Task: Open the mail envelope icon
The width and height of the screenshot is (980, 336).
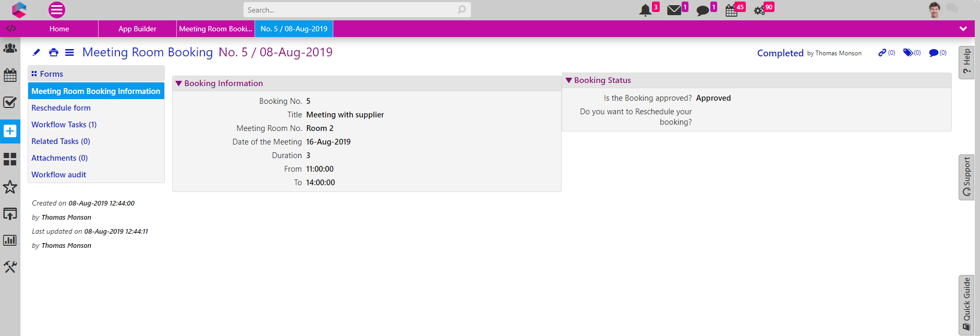Action: 674,10
